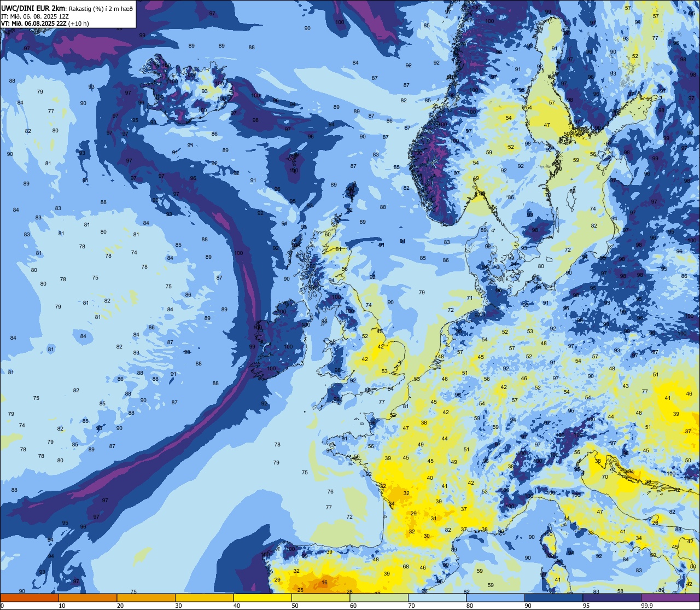Choose the 30–40 golden legend swatch
The height and width of the screenshot is (610, 700).
coord(204,597)
